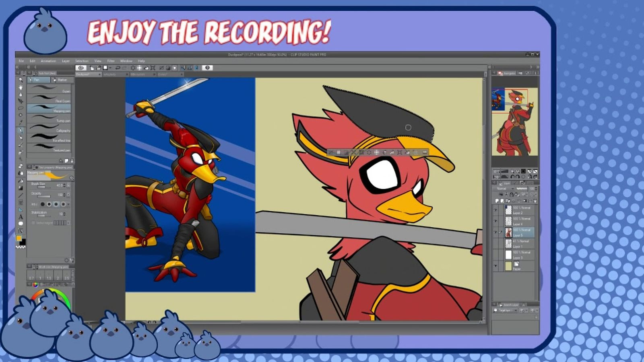Select the Eraser tool
This screenshot has width=644, height=362.
(x=21, y=166)
